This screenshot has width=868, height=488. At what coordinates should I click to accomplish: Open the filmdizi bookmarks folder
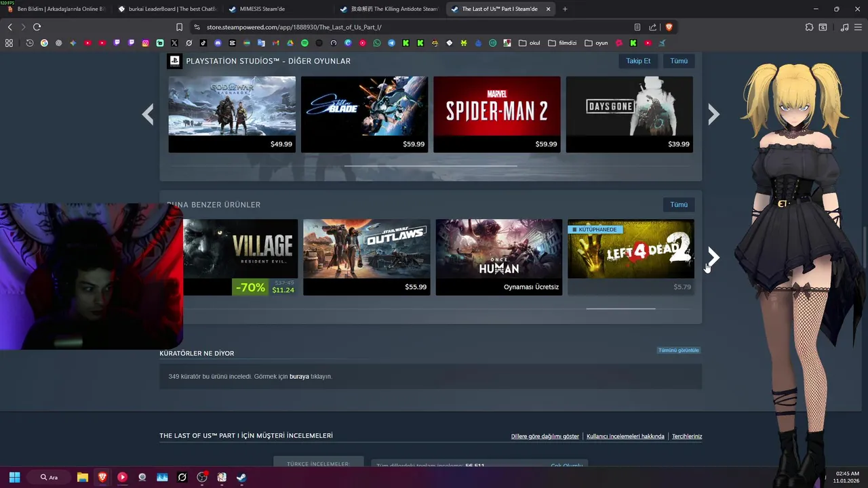562,43
